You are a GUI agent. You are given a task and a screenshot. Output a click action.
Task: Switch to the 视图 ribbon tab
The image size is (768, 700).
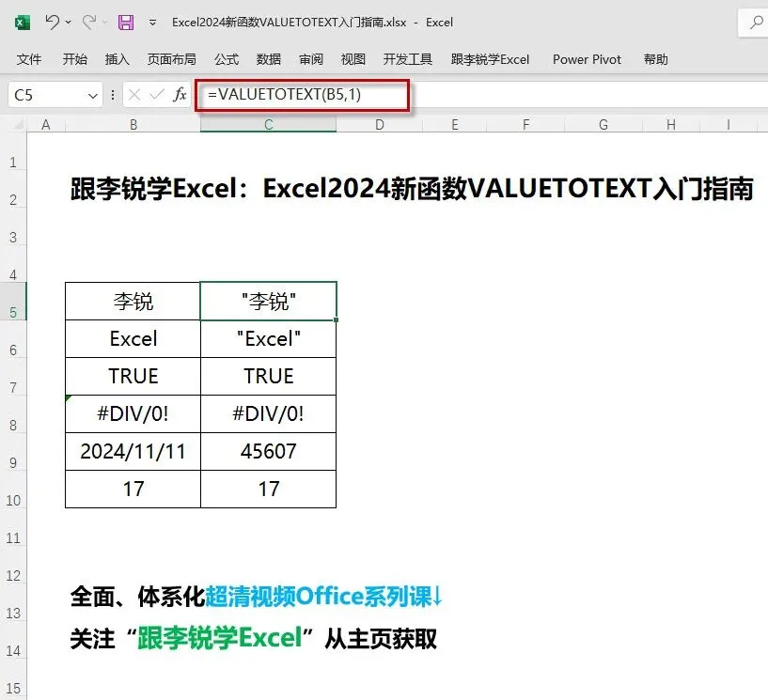tap(353, 60)
